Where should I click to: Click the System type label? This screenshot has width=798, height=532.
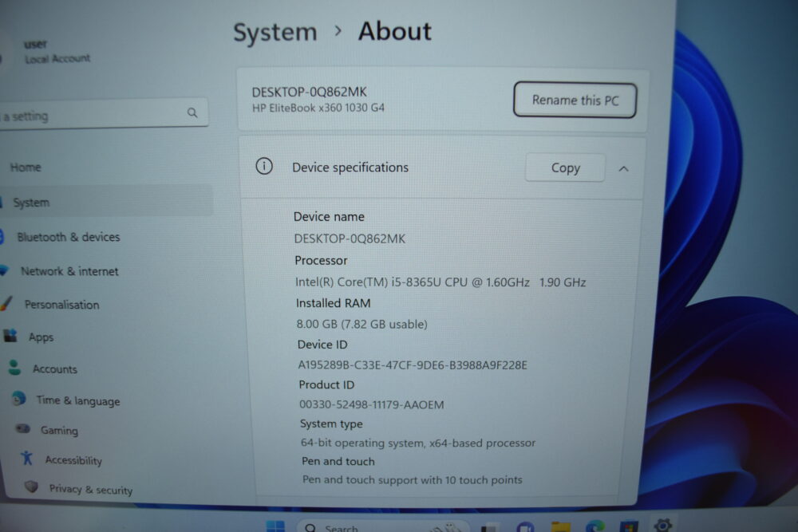click(x=331, y=424)
